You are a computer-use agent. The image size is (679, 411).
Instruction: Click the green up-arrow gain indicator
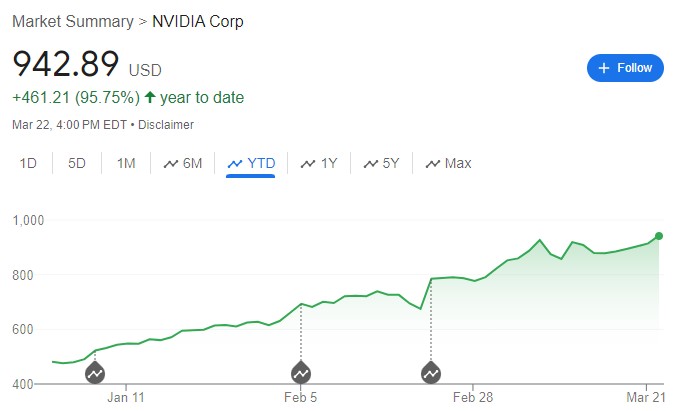point(150,98)
